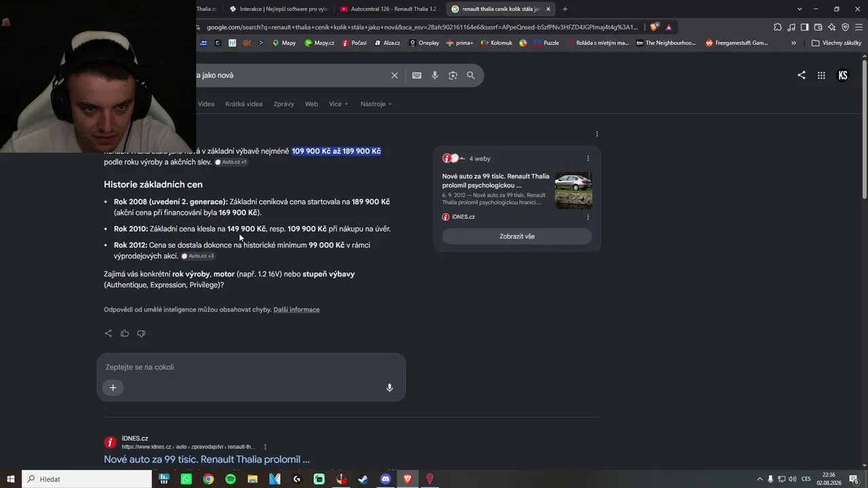Add attachment with the plus button
The image size is (868, 488).
coord(113,388)
